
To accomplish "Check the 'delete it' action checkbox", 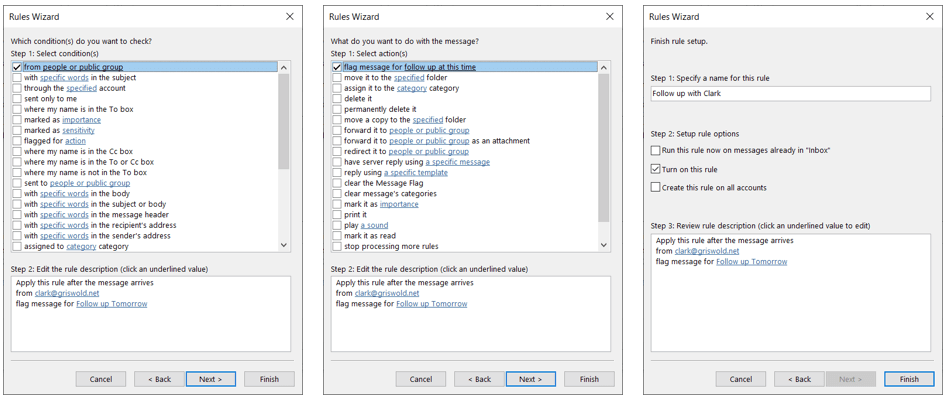I will tap(337, 99).
